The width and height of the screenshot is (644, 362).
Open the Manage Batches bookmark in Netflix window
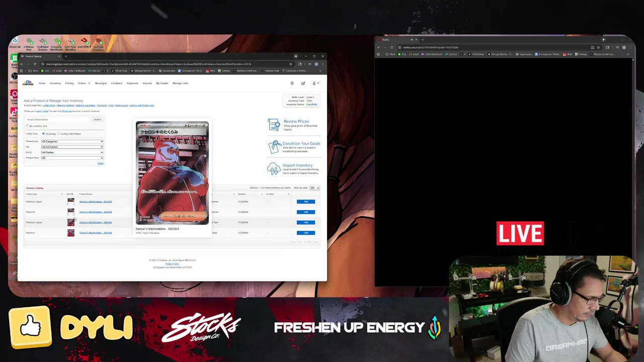click(x=500, y=54)
